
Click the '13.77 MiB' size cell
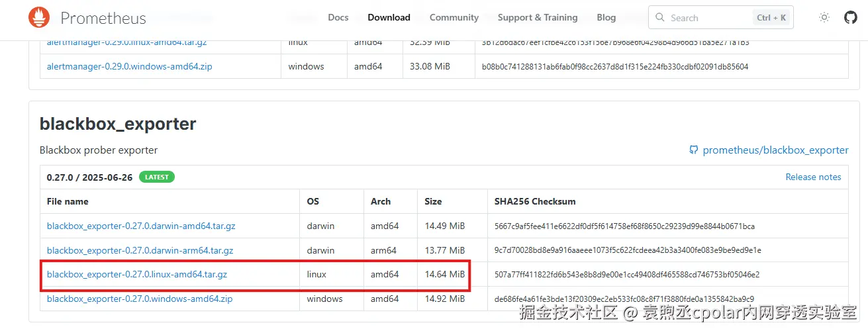pyautogui.click(x=445, y=250)
